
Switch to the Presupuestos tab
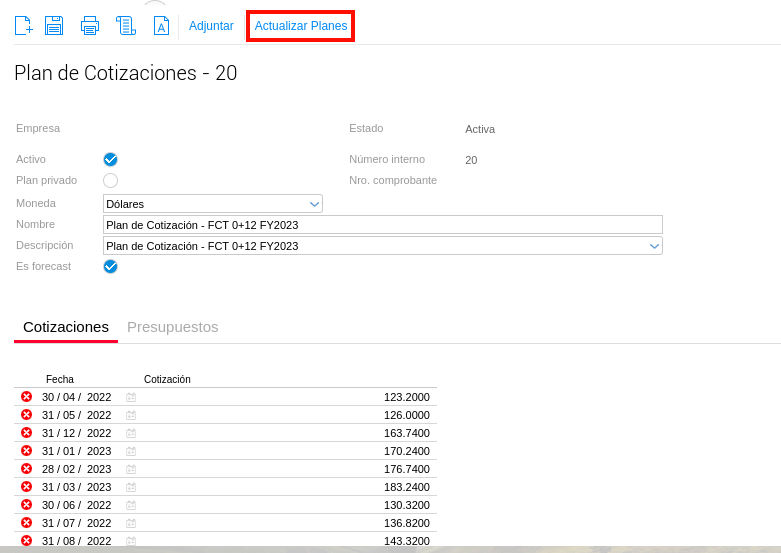coord(172,327)
